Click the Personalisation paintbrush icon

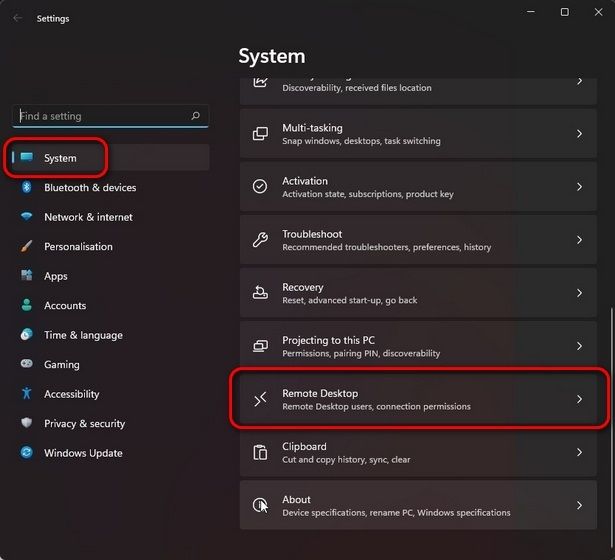click(26, 247)
